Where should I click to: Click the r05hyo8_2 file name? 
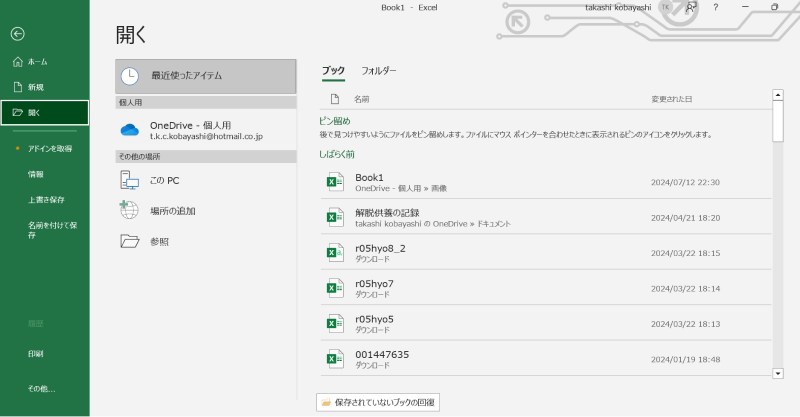pos(380,248)
